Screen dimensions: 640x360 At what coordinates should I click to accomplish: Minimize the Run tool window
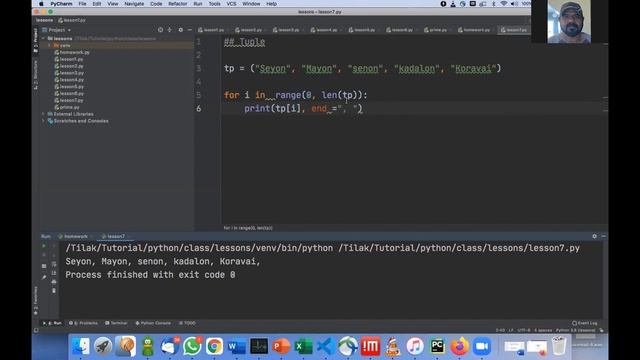(604, 236)
